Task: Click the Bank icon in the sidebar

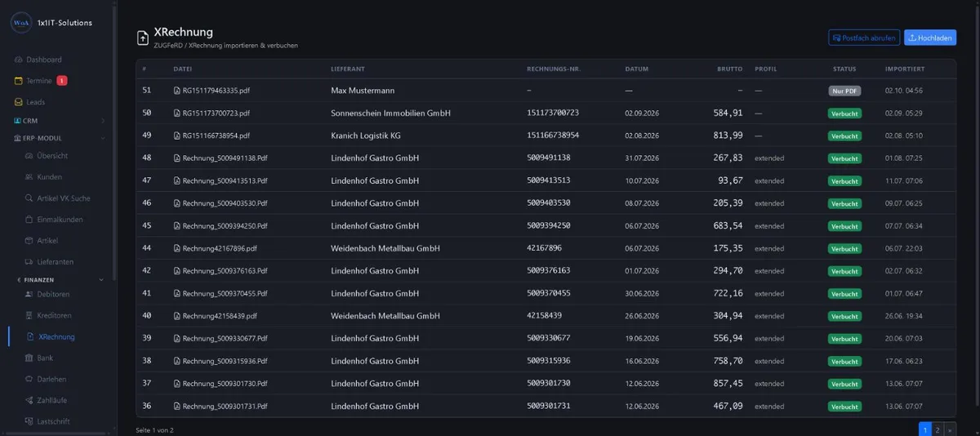Action: click(x=29, y=358)
